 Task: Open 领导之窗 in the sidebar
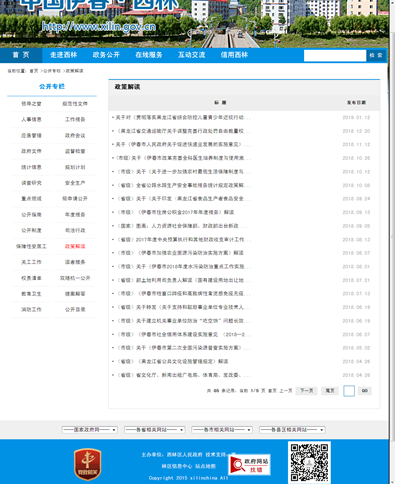(x=31, y=104)
